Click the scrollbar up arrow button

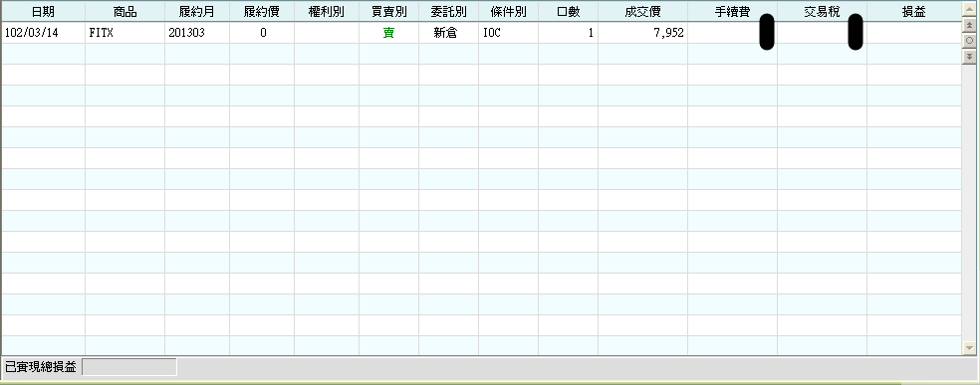point(969,9)
